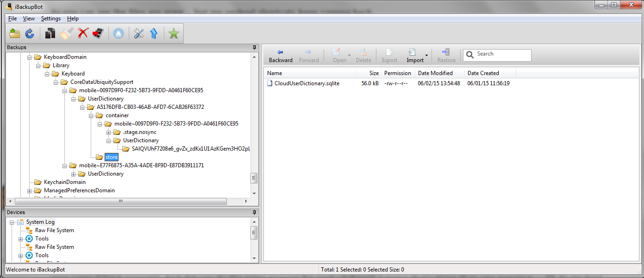Open the Import dropdown arrow
644x278 pixels.
pyautogui.click(x=426, y=56)
